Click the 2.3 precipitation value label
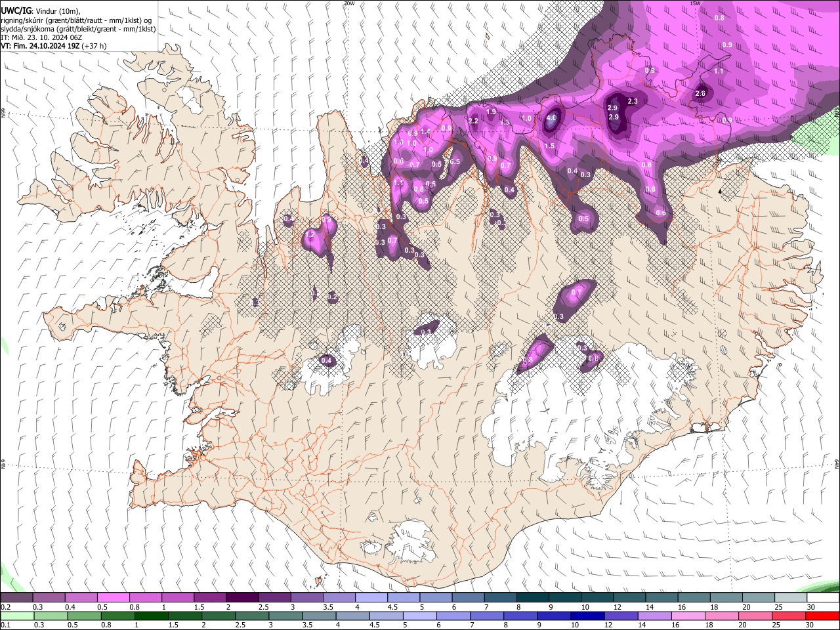 click(x=633, y=101)
